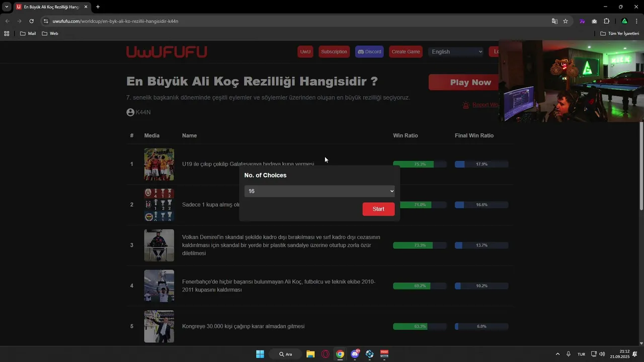Reload the page with the refresh icon
Screen dimensions: 644x362
(x=31, y=21)
